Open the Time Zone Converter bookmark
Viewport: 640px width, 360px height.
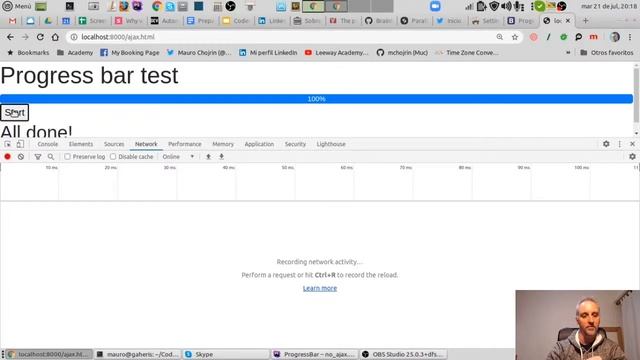tap(467, 53)
